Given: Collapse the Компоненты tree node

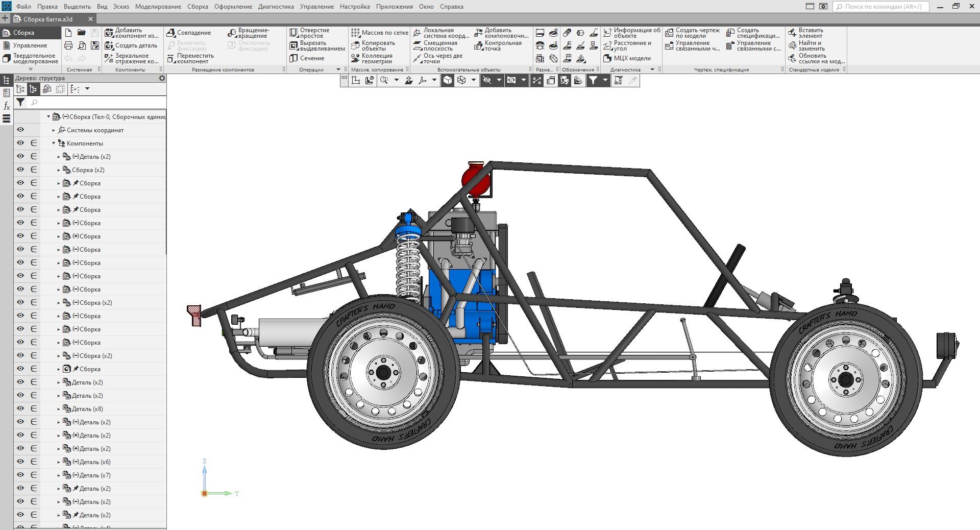Looking at the screenshot, I should click(54, 143).
